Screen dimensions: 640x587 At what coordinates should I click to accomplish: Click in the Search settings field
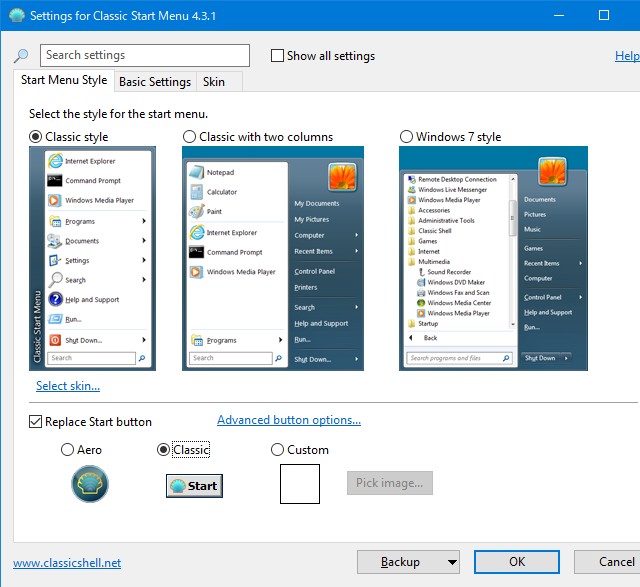pos(145,56)
